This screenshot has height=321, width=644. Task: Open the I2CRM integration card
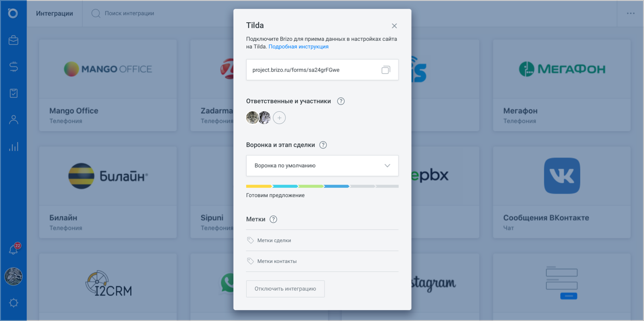point(108,286)
